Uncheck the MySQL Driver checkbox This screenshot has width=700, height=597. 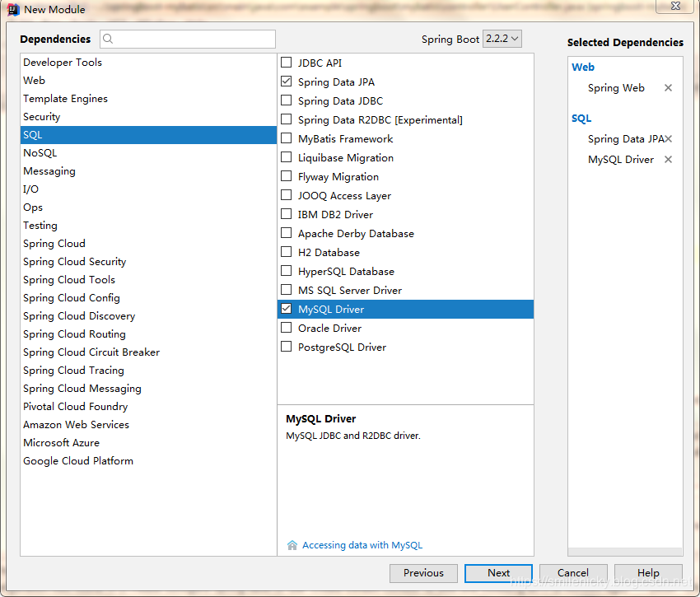point(286,309)
